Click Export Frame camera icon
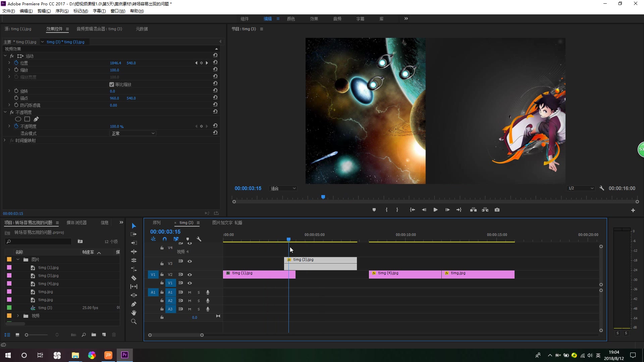 497,210
